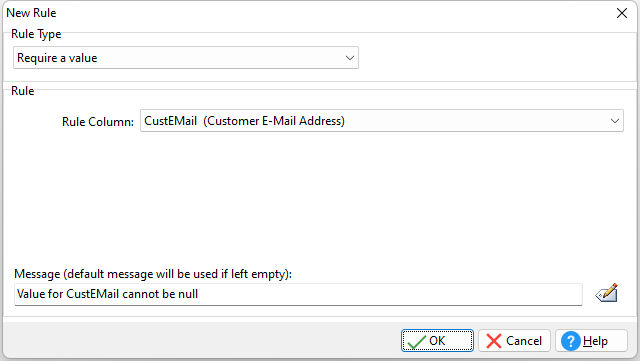The width and height of the screenshot is (640, 361).
Task: Click the blue question mark Help icon
Action: [571, 341]
